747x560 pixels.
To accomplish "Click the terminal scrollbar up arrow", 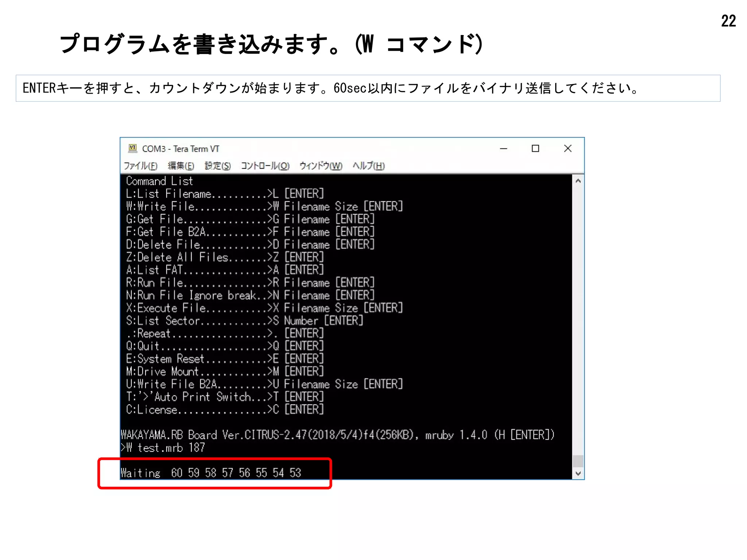I will pyautogui.click(x=578, y=181).
